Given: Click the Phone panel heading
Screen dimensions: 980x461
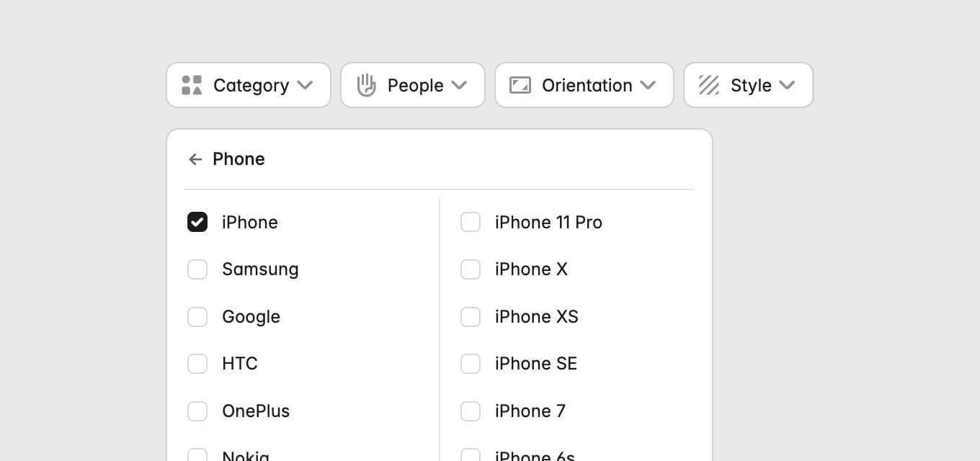Looking at the screenshot, I should [x=239, y=159].
